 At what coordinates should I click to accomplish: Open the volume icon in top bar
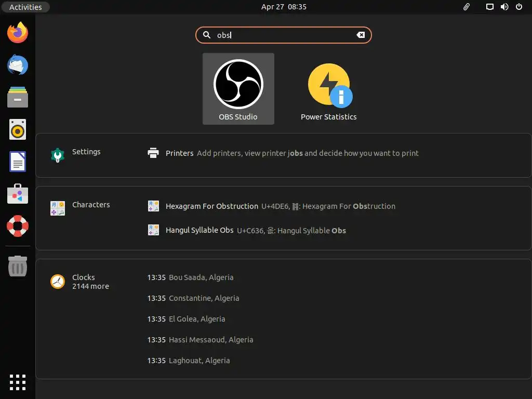pyautogui.click(x=504, y=7)
